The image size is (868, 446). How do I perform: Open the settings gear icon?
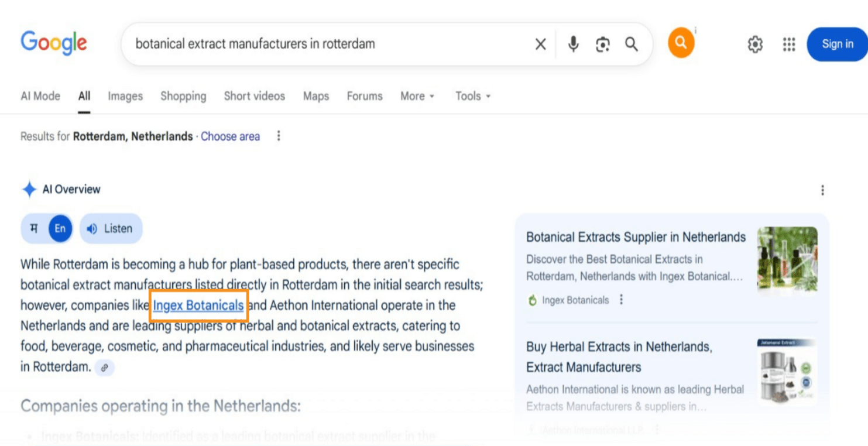755,44
